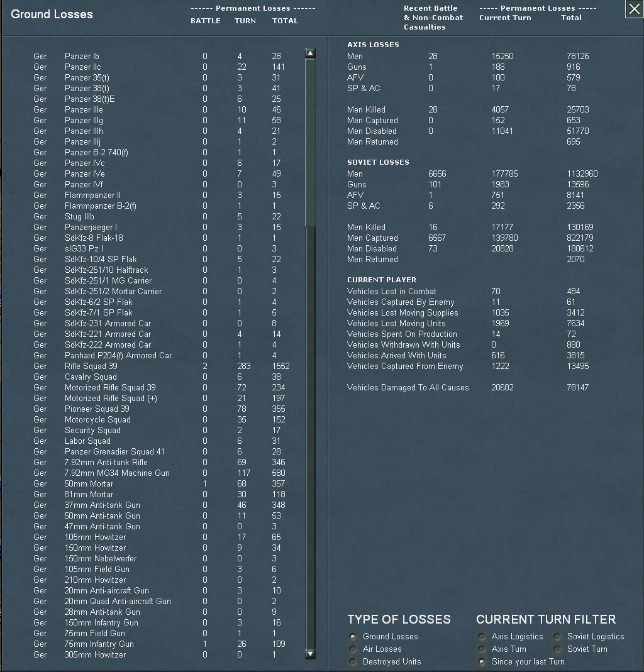Image resolution: width=644 pixels, height=672 pixels.
Task: Click the Panzer B-2 740(f) entry
Action: point(96,153)
